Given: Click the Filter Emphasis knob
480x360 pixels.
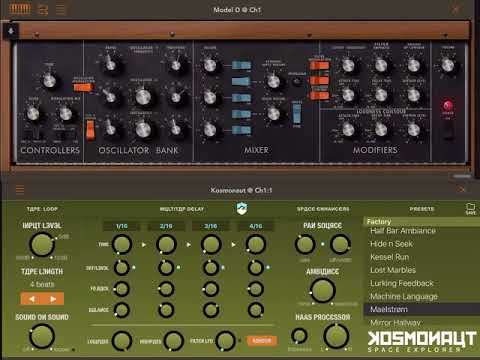Looking at the screenshot, I should [x=381, y=65].
